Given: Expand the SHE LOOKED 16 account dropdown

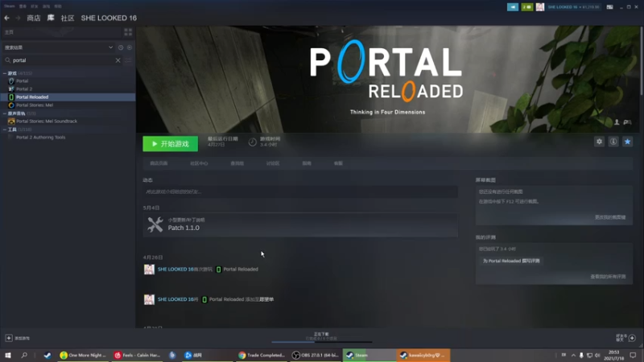Looking at the screenshot, I should click(573, 7).
